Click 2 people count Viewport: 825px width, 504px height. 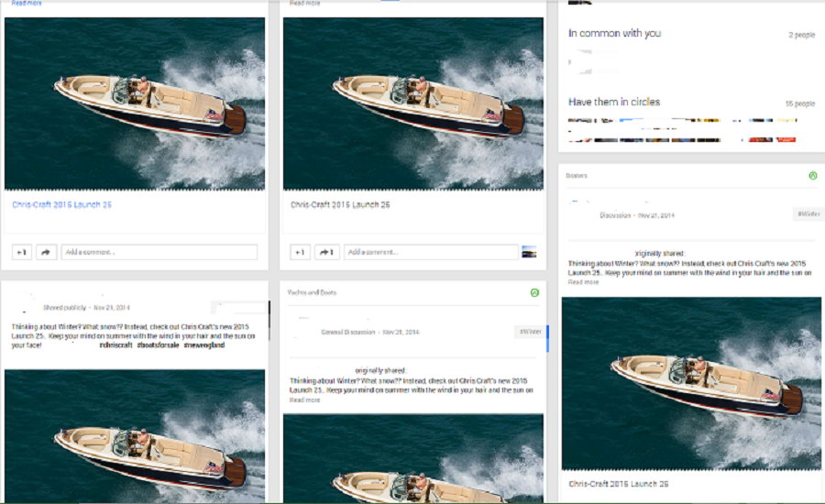point(801,35)
